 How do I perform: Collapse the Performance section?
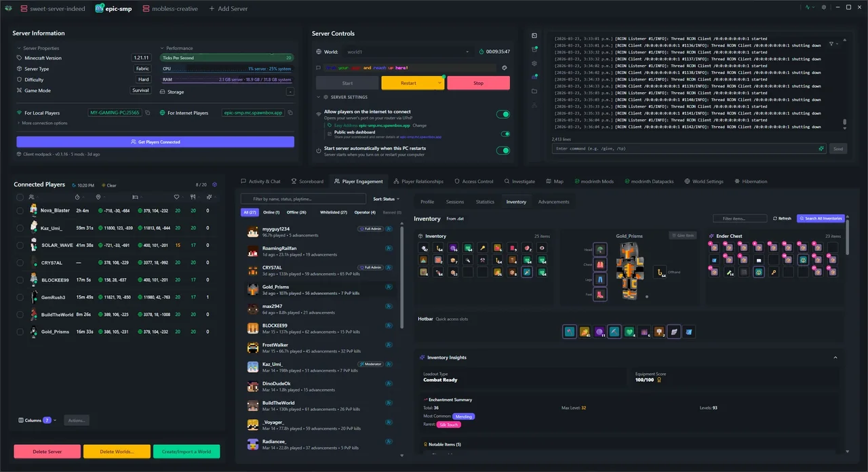click(x=176, y=48)
